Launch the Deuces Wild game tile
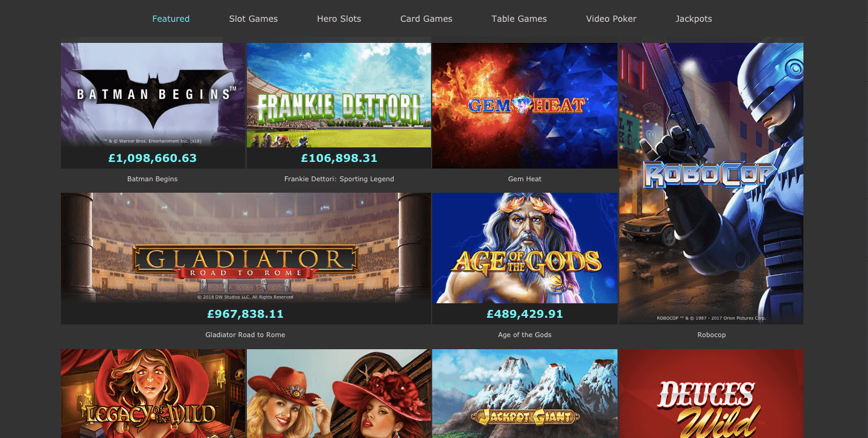The width and height of the screenshot is (868, 438). tap(711, 393)
